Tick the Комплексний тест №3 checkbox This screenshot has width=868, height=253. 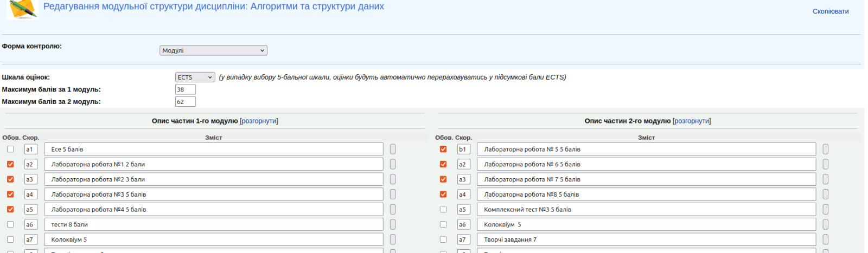pos(443,209)
